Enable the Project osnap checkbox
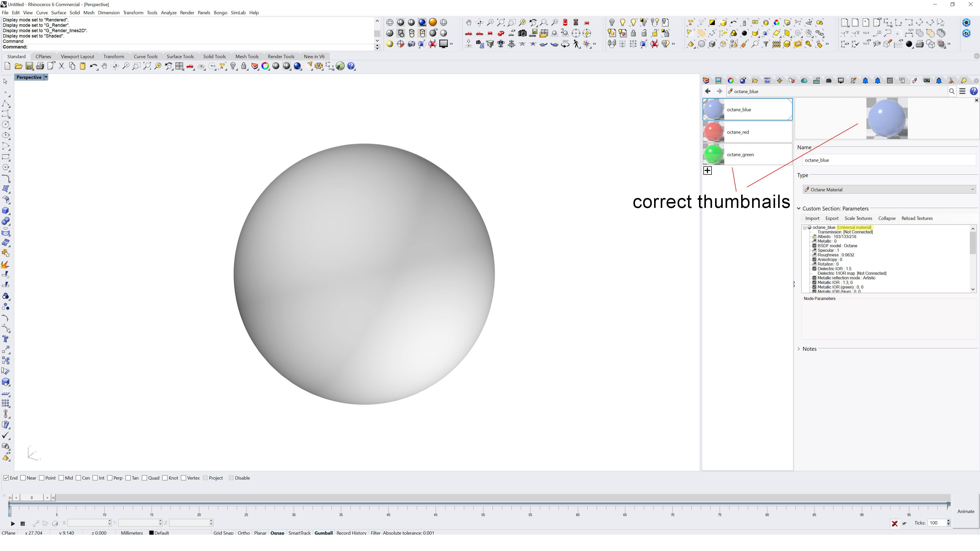980x551 pixels. 206,478
